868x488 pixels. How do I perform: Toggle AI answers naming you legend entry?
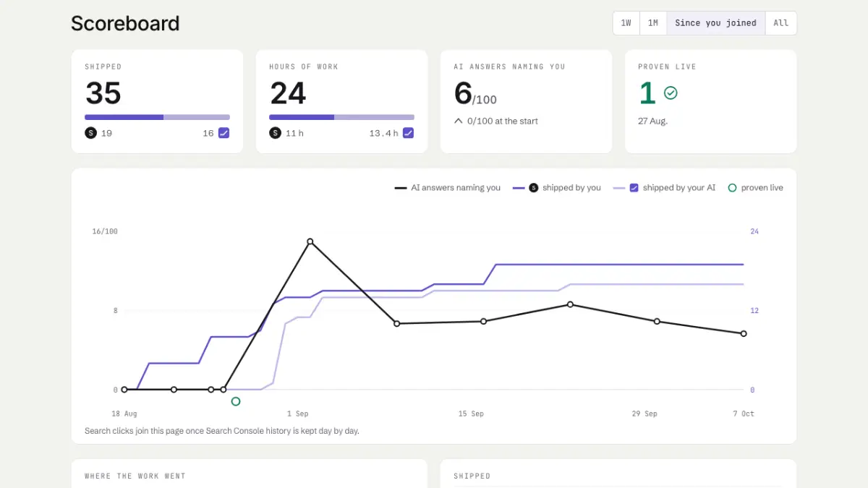point(447,188)
